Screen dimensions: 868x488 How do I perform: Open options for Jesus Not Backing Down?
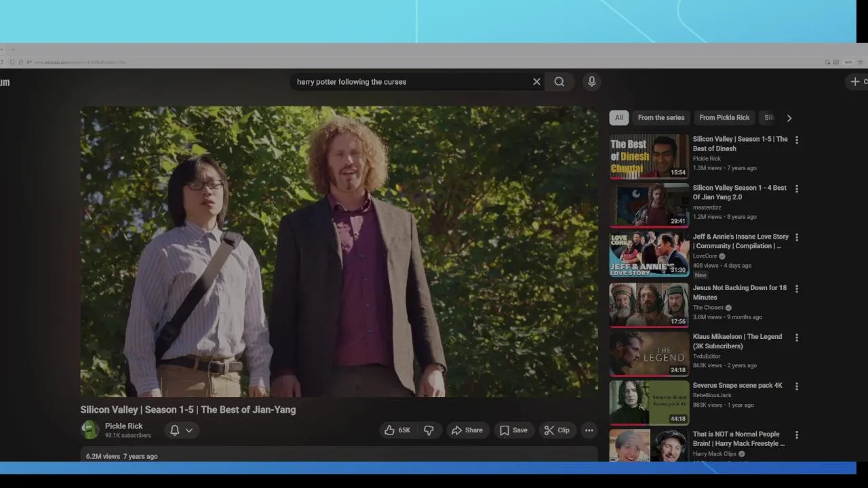pos(797,289)
